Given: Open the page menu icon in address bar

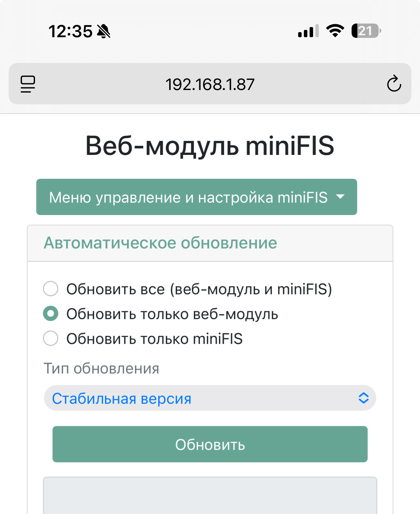Looking at the screenshot, I should click(x=28, y=84).
